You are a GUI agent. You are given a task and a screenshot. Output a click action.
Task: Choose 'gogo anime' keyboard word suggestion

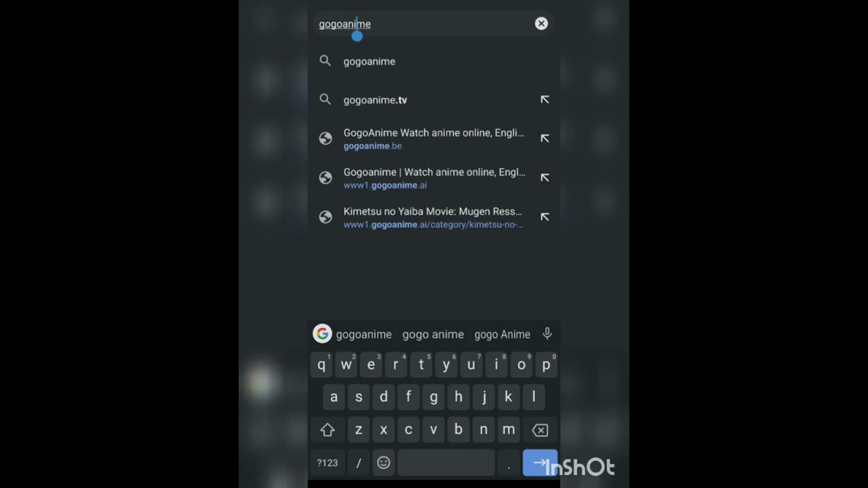tap(433, 334)
